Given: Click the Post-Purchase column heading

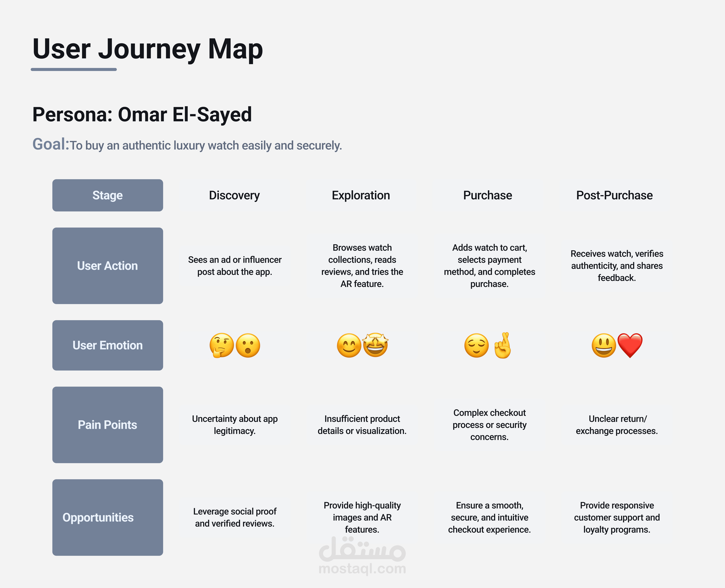Looking at the screenshot, I should 615,195.
